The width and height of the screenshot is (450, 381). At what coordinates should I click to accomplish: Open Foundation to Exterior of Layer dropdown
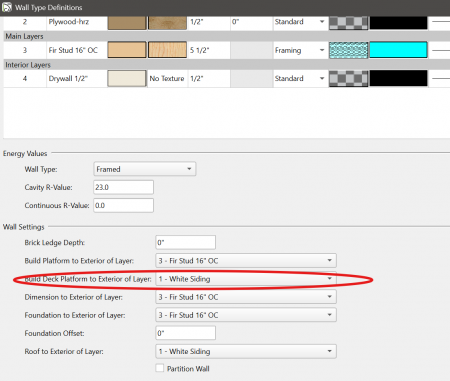point(246,315)
